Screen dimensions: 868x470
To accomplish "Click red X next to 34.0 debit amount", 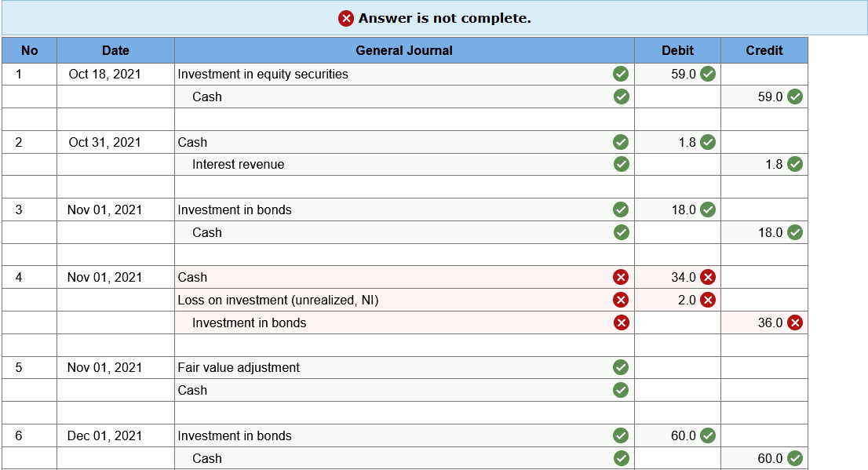I will pyautogui.click(x=707, y=277).
